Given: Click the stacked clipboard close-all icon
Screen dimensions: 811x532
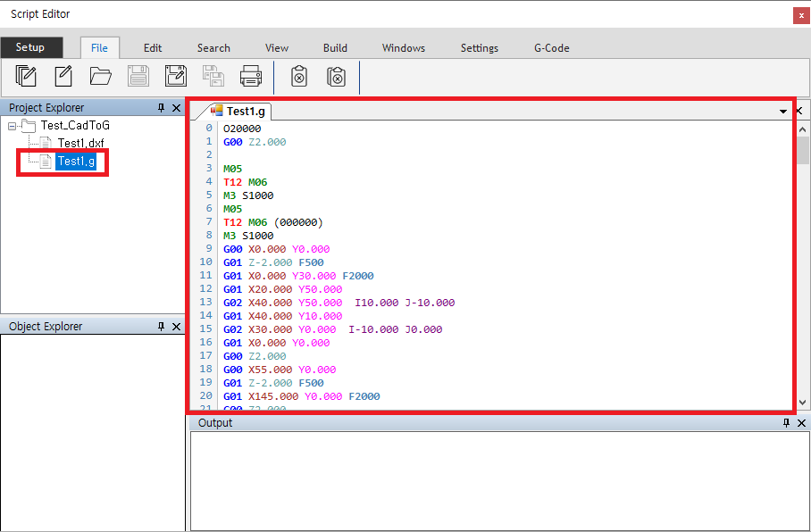Looking at the screenshot, I should [336, 77].
